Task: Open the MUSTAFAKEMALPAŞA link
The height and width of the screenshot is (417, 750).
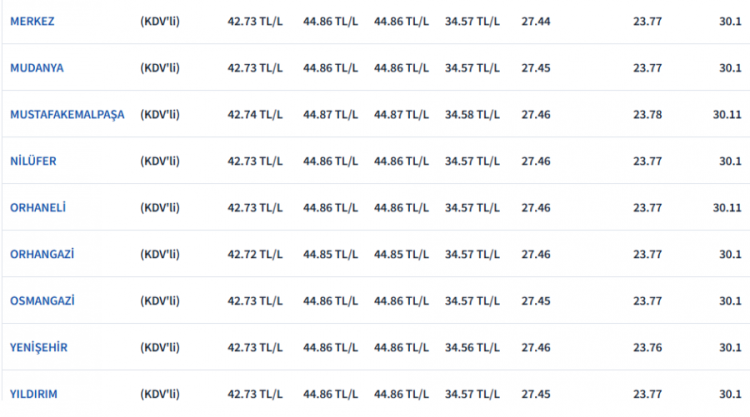Action: pyautogui.click(x=67, y=114)
